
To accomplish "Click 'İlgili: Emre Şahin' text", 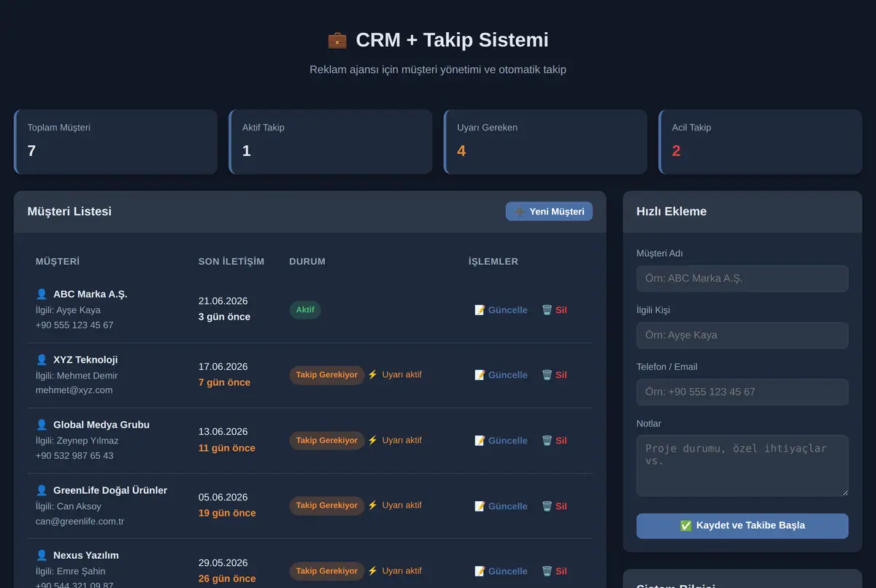I will click(x=70, y=571).
